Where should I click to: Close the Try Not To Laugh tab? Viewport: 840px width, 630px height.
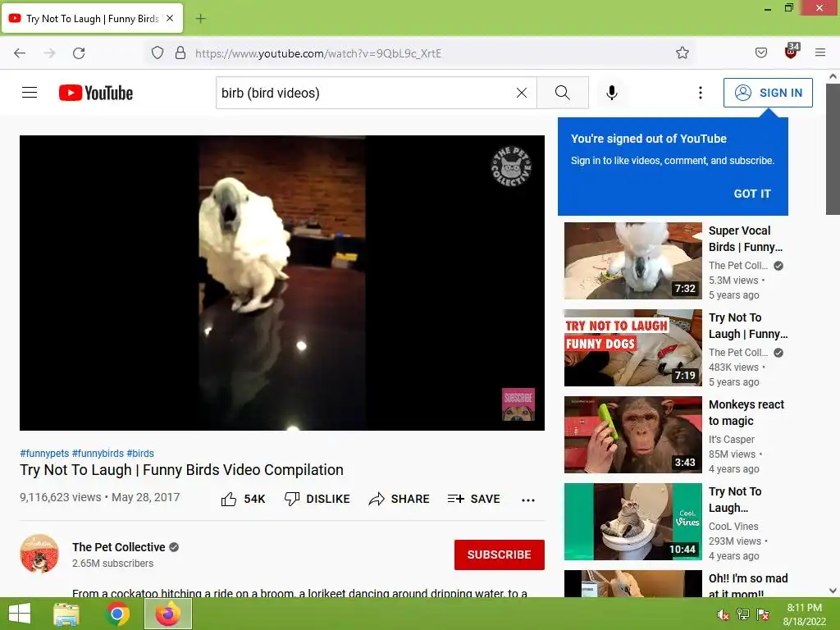coord(170,18)
